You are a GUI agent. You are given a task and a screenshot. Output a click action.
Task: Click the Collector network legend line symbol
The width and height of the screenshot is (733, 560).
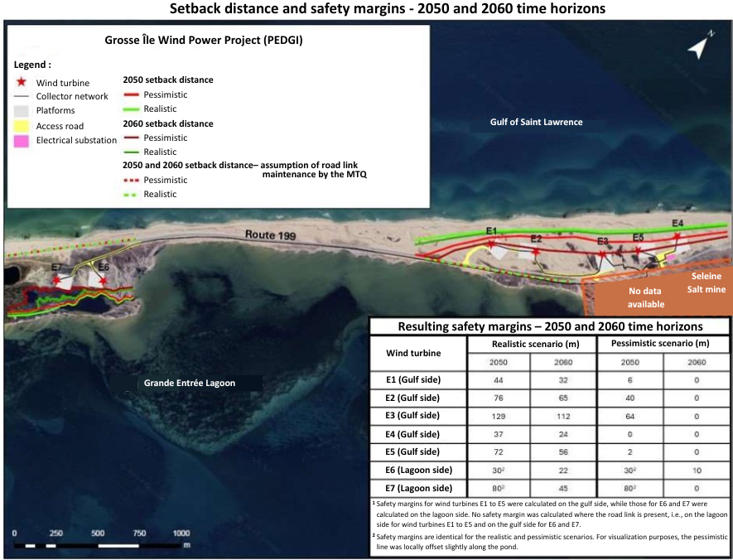[22, 97]
